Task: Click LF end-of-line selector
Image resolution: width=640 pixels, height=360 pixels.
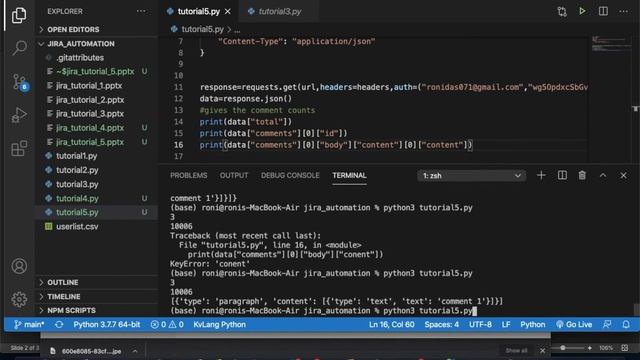Action: tap(506, 324)
